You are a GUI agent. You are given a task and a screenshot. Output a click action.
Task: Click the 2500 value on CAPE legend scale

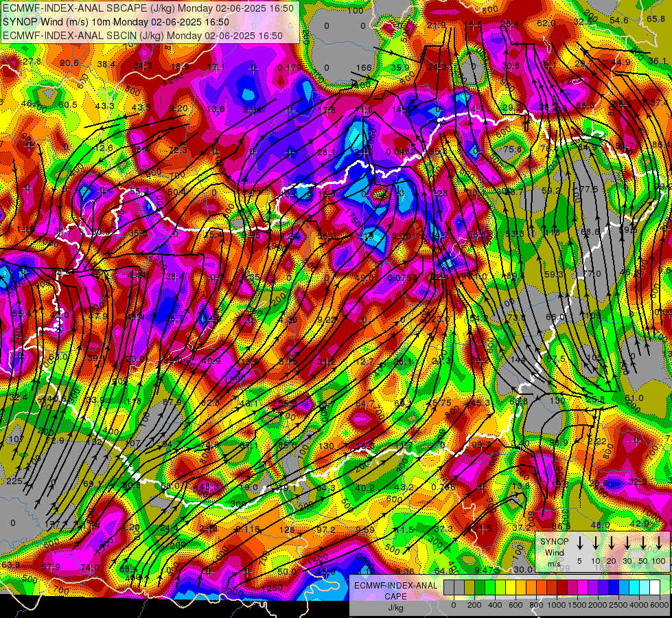[618, 605]
